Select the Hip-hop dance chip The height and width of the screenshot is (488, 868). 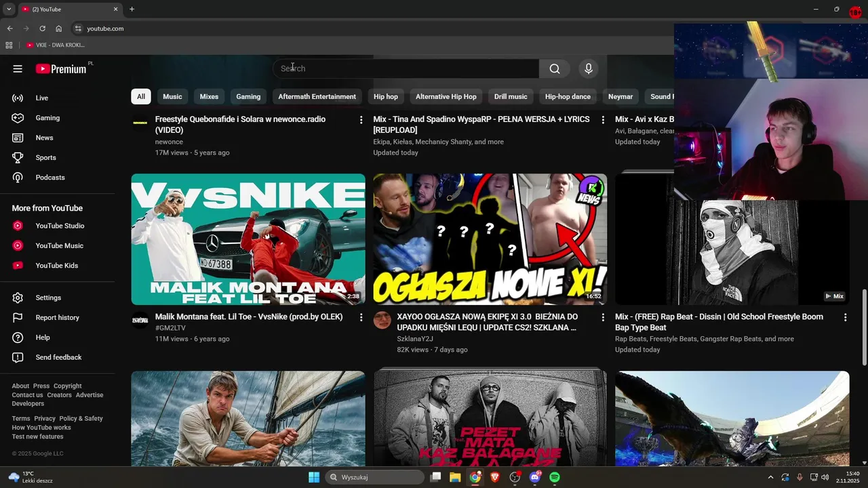(x=568, y=97)
